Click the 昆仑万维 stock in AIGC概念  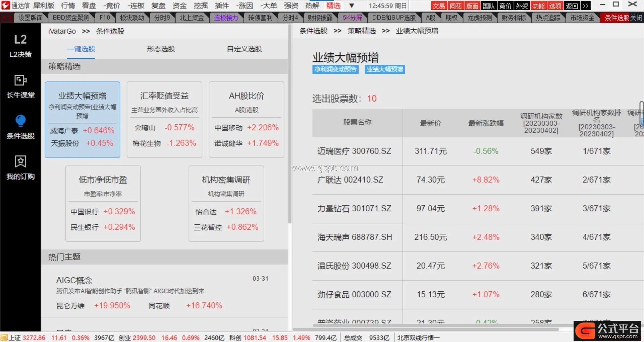[x=70, y=306]
